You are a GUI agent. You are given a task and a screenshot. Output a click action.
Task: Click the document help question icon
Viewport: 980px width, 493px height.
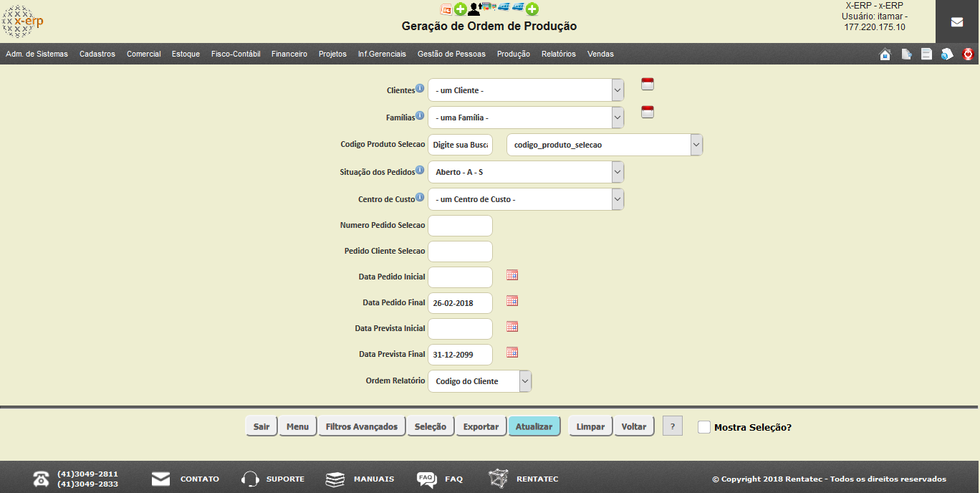(x=947, y=54)
